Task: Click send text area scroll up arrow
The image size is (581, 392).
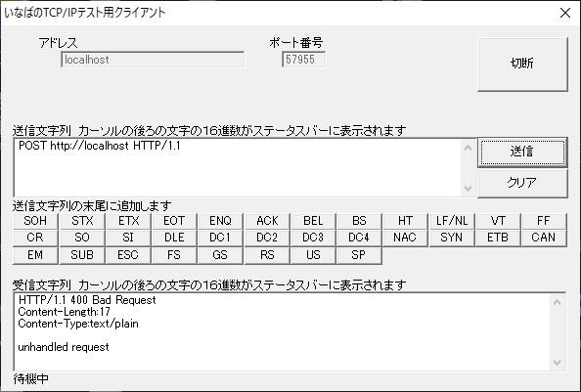Action: tap(468, 148)
